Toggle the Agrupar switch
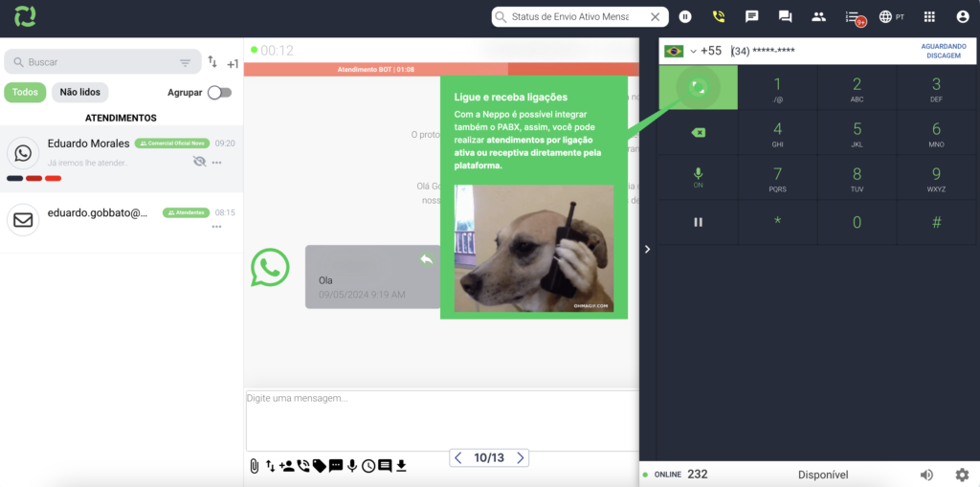The image size is (980, 487). click(x=219, y=93)
